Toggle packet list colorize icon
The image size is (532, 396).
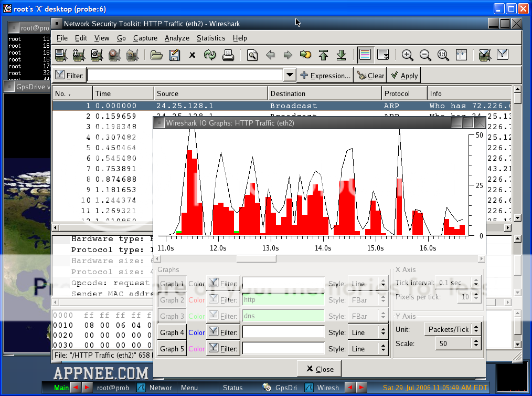point(365,55)
